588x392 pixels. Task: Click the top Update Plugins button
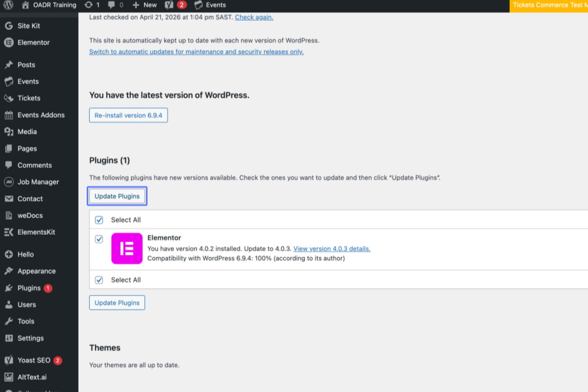pyautogui.click(x=117, y=196)
